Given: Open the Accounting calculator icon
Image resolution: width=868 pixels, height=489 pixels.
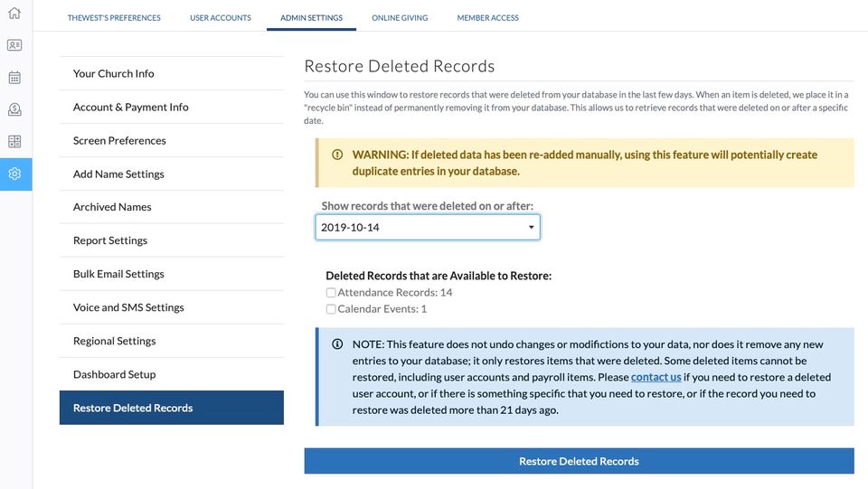Looking at the screenshot, I should click(x=14, y=142).
